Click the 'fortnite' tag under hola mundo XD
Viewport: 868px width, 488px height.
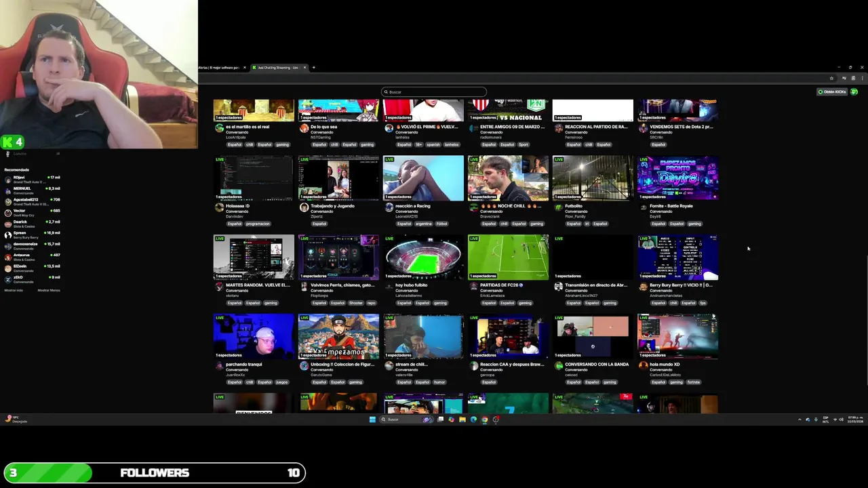coord(693,382)
